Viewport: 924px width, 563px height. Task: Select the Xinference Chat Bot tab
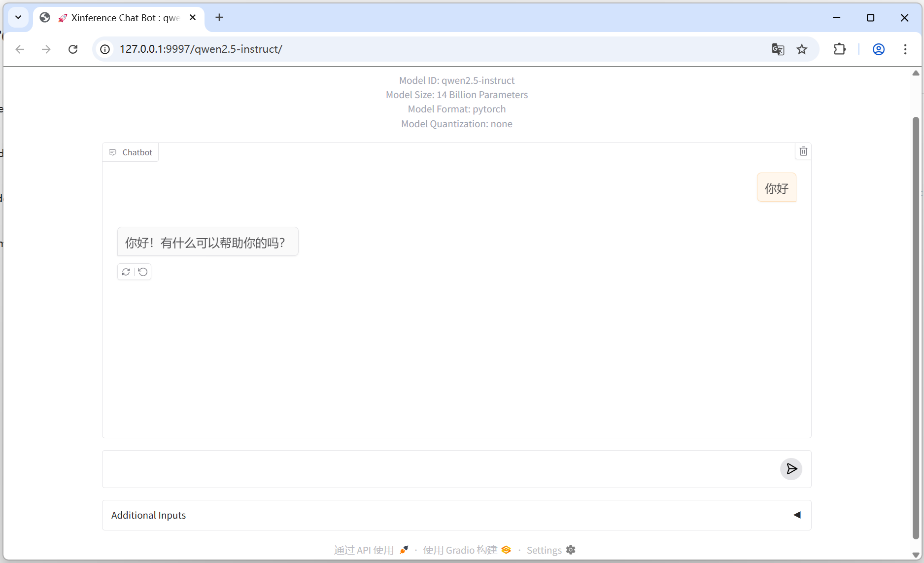(x=123, y=18)
